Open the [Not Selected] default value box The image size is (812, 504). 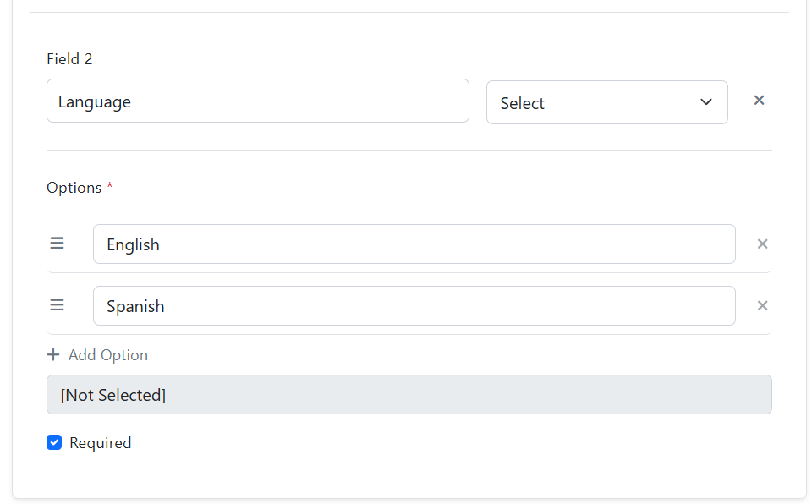pos(409,395)
